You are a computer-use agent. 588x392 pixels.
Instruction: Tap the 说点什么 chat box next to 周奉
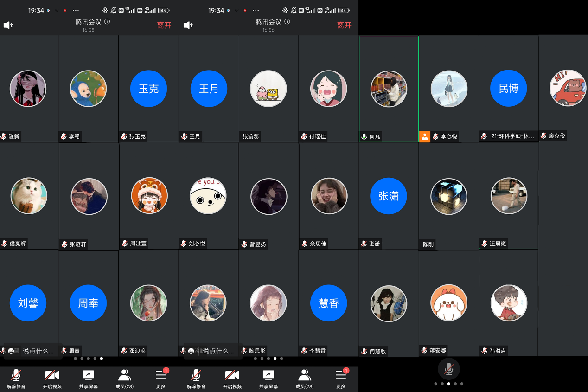point(33,351)
